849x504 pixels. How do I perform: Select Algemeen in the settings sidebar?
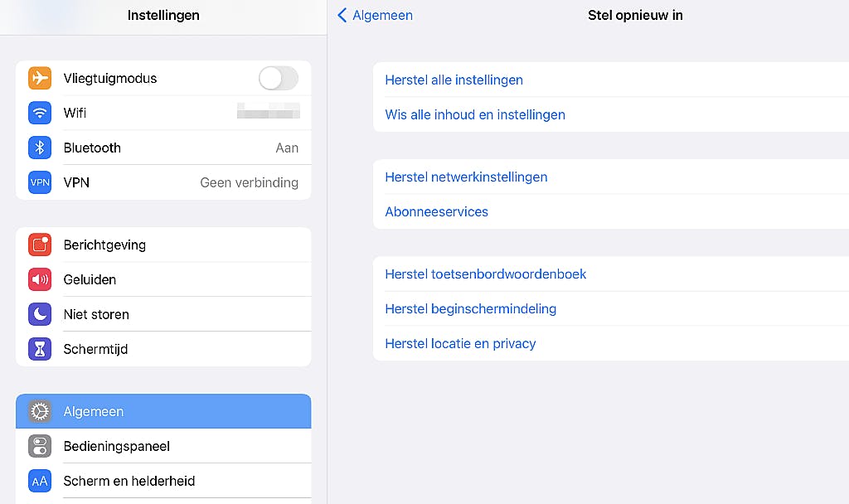click(x=163, y=412)
